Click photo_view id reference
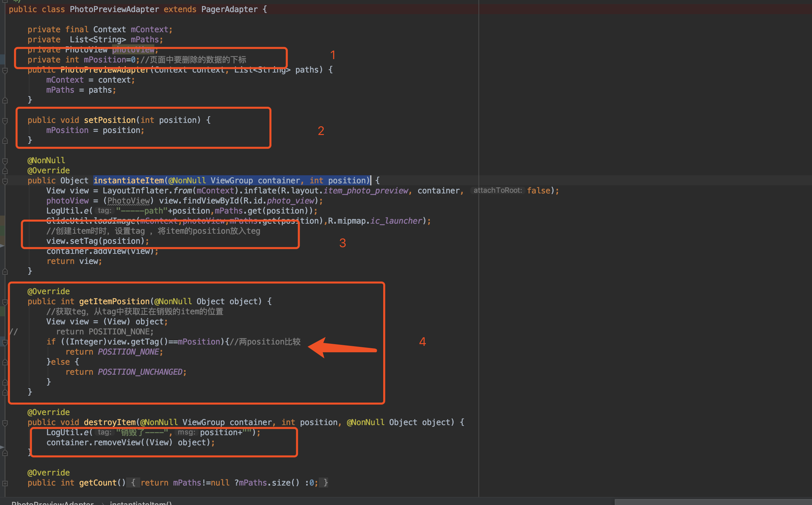 291,200
